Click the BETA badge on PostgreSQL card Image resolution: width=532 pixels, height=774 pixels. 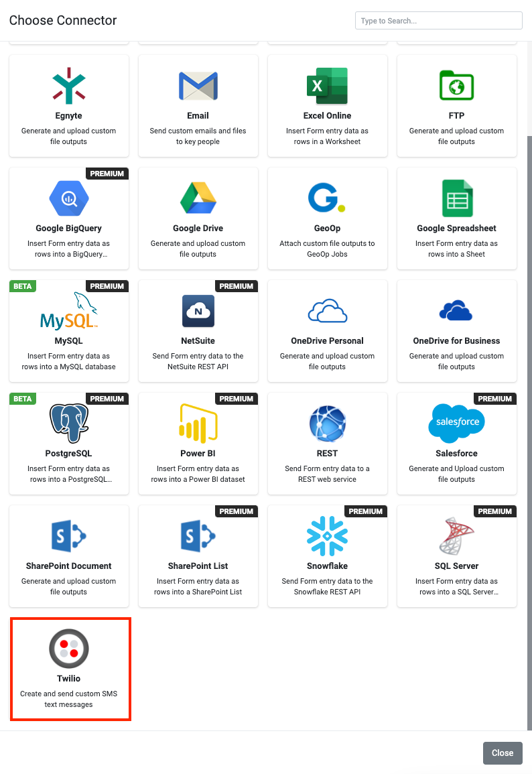[x=23, y=399]
